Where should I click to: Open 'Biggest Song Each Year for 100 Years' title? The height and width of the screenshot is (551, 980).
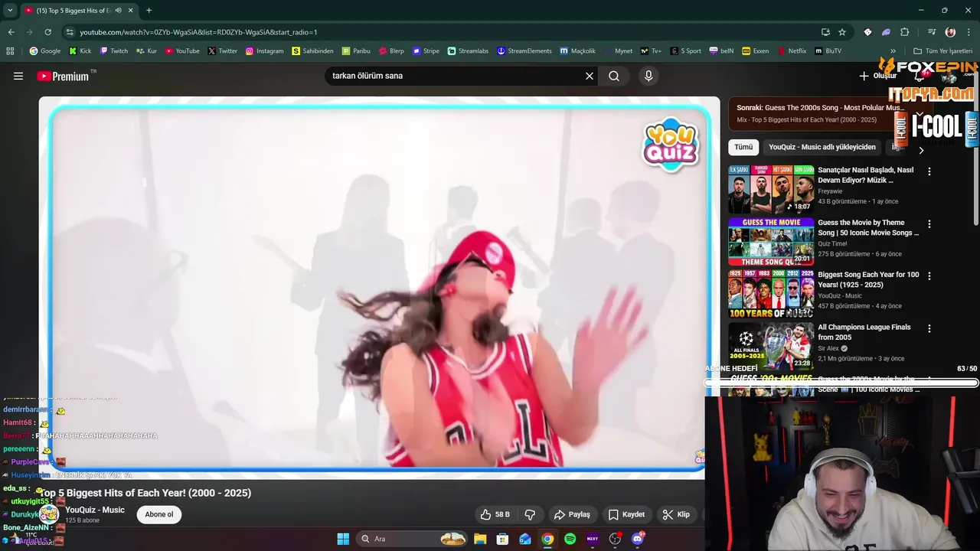pyautogui.click(x=868, y=279)
